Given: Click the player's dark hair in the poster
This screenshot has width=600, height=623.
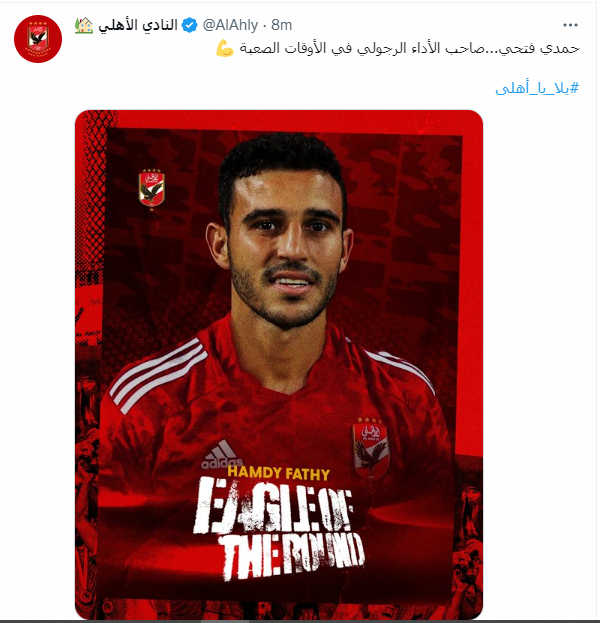Looking at the screenshot, I should click(x=280, y=159).
